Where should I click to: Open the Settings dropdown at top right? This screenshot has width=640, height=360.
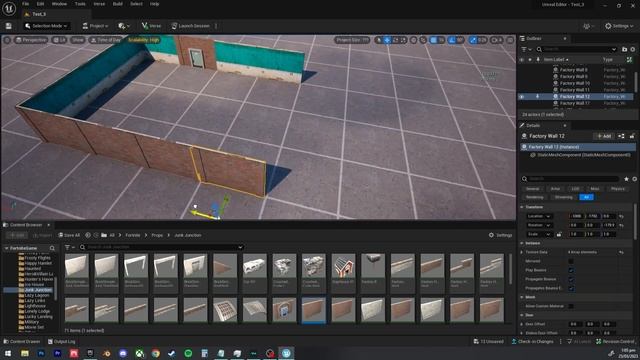(x=619, y=26)
